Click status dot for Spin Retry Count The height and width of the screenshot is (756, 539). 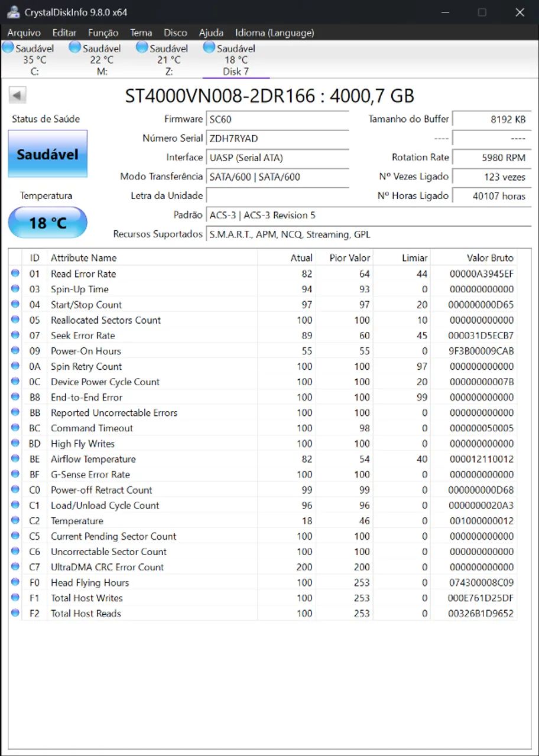[x=15, y=366]
